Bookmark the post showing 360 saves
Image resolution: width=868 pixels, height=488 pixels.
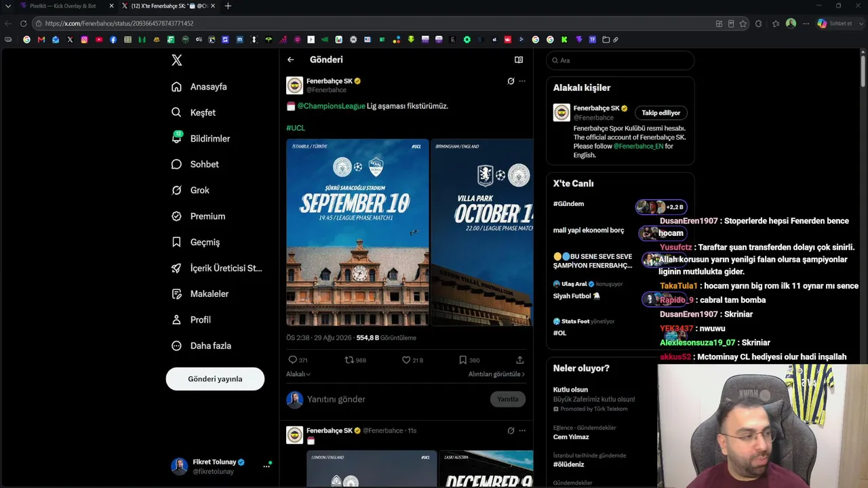tap(462, 360)
